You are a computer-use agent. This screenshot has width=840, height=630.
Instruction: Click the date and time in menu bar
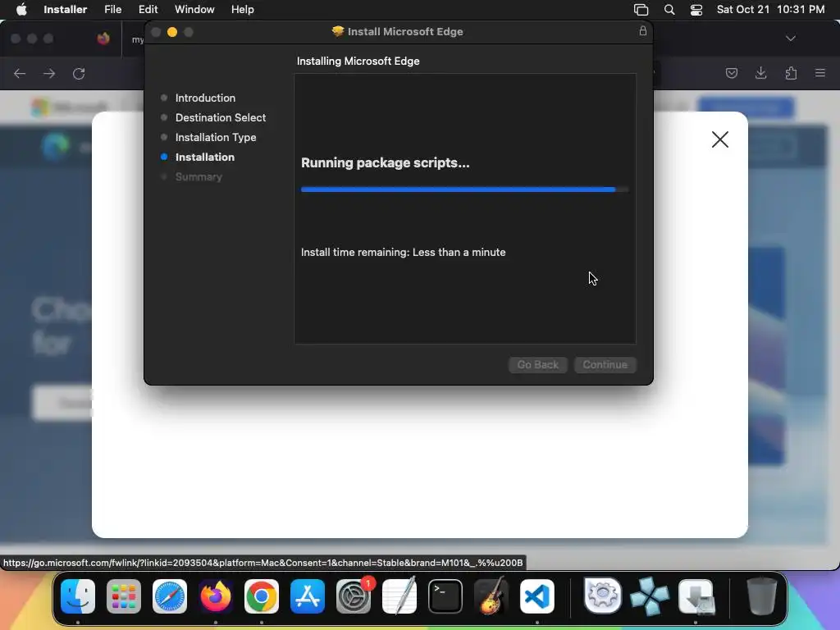[x=770, y=9]
